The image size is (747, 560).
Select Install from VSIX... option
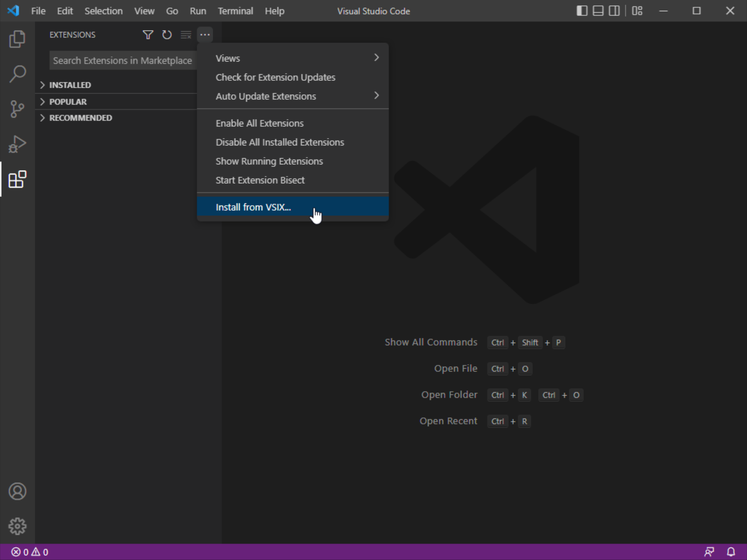pos(293,207)
